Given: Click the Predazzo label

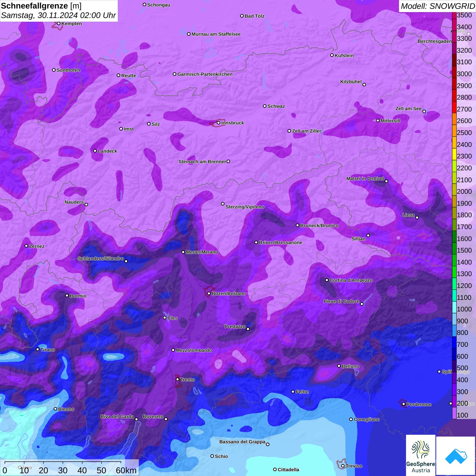Looking at the screenshot, I should point(235,326).
